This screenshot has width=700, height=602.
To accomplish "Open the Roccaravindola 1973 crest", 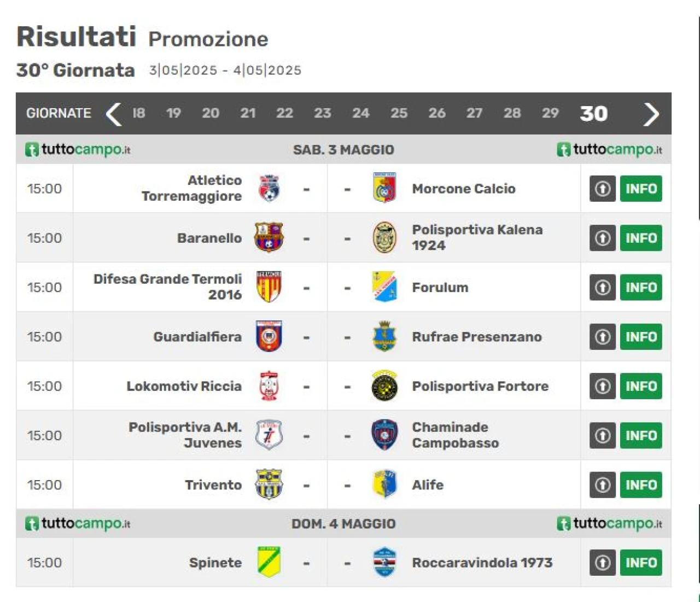I will [384, 562].
